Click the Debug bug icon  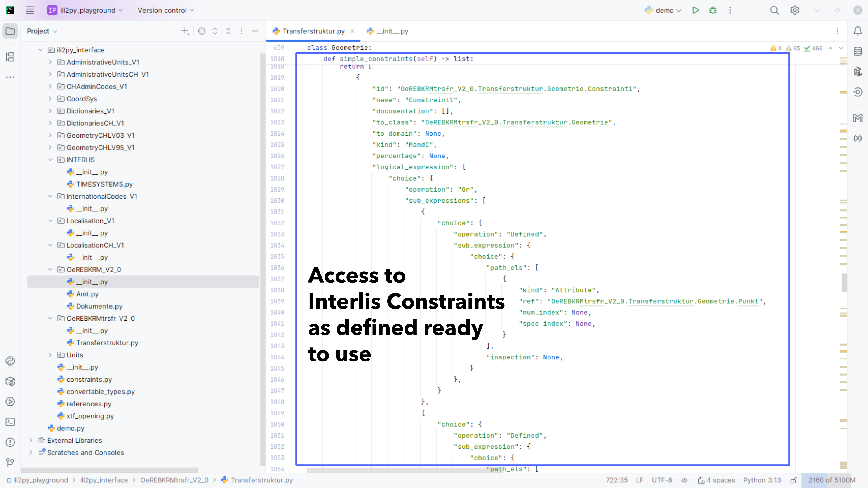(713, 10)
